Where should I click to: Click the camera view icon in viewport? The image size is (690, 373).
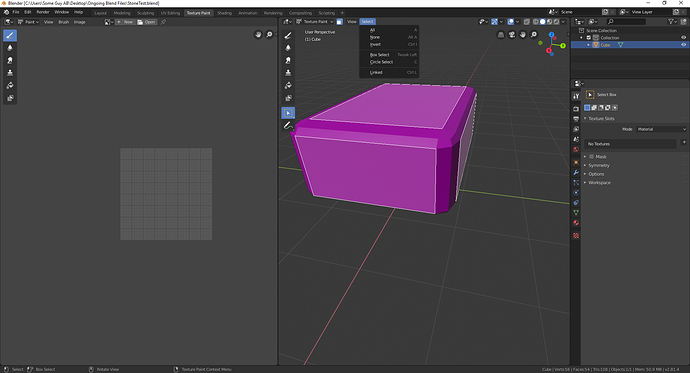point(512,35)
